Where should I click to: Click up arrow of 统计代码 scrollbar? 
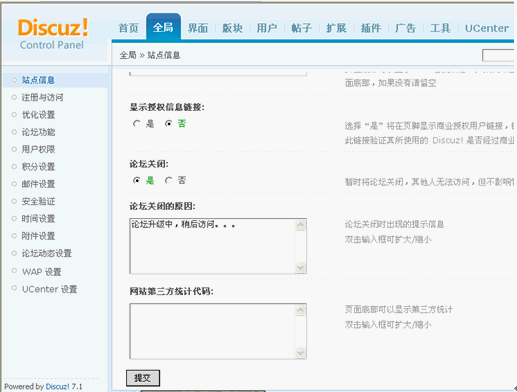tap(301, 310)
